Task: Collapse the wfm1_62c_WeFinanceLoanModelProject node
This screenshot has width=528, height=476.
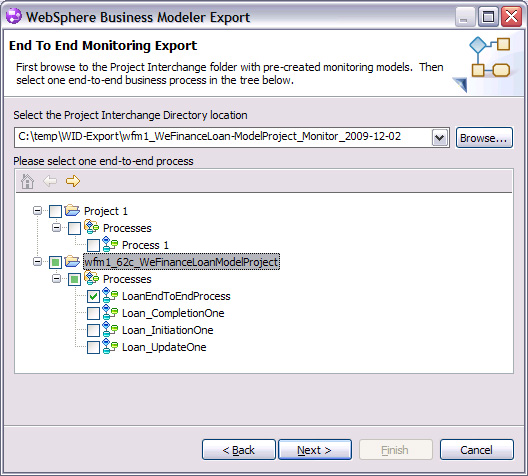Action: point(37,262)
